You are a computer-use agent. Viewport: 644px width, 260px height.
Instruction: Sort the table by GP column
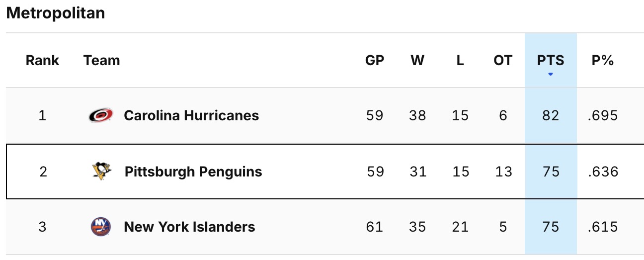(x=375, y=61)
